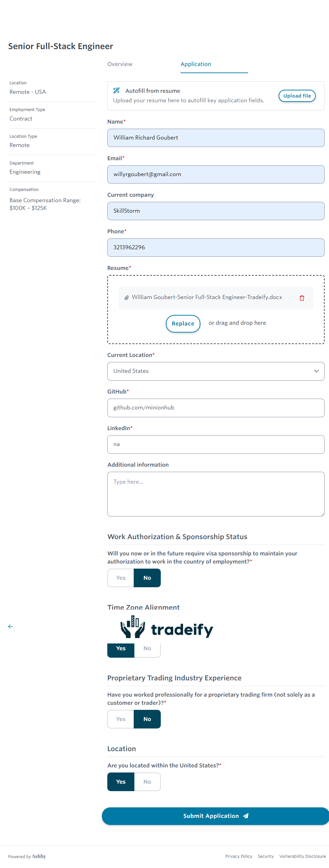Click the Upload file button

[297, 96]
